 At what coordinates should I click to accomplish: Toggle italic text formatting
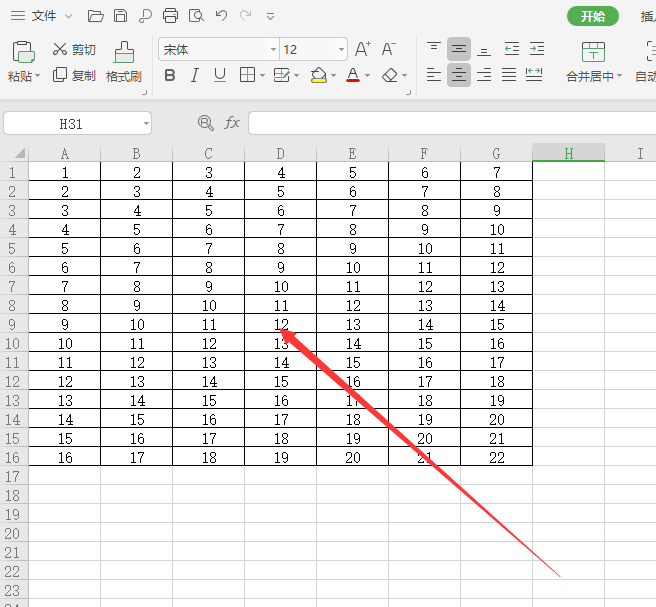coord(195,75)
